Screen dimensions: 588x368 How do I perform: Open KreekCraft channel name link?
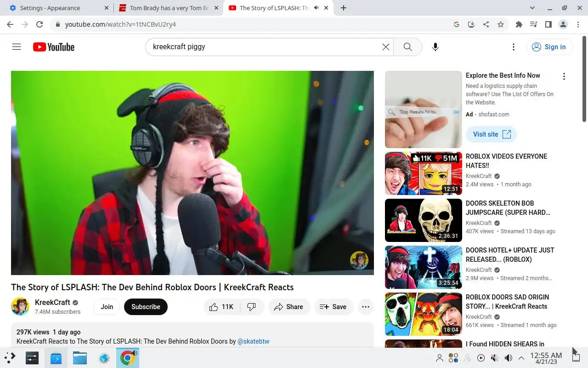click(52, 302)
